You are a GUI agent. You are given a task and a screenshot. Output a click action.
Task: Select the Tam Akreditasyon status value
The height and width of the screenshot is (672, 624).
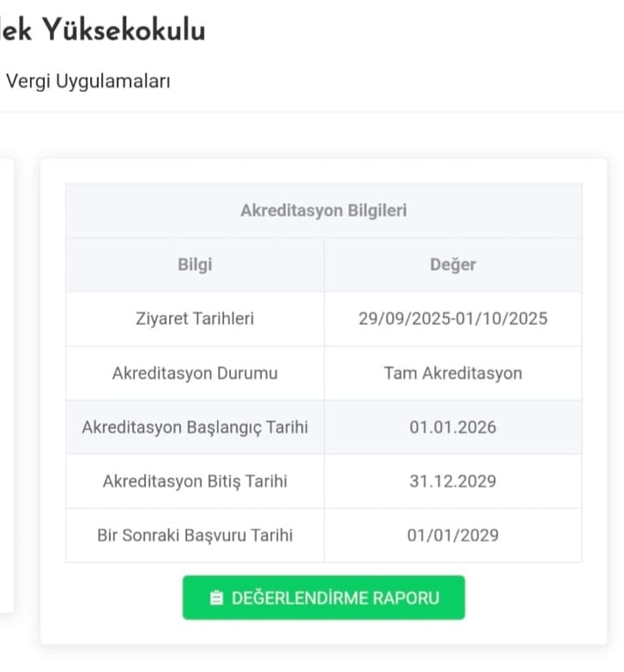(x=452, y=373)
